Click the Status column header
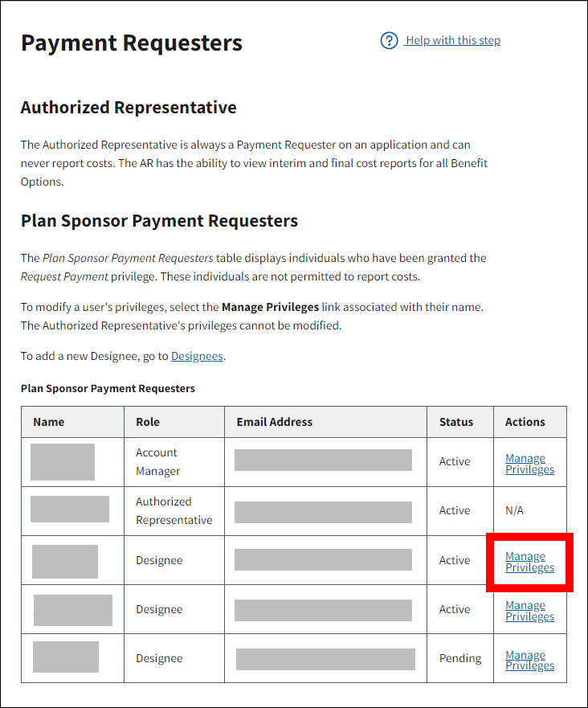This screenshot has width=588, height=708. tap(456, 422)
